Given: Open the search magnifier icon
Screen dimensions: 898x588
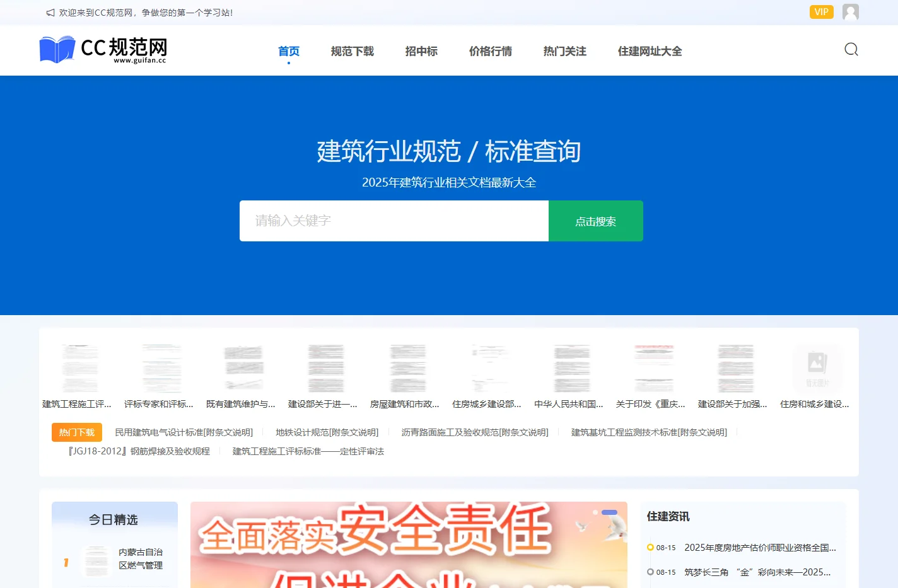Looking at the screenshot, I should pos(851,49).
